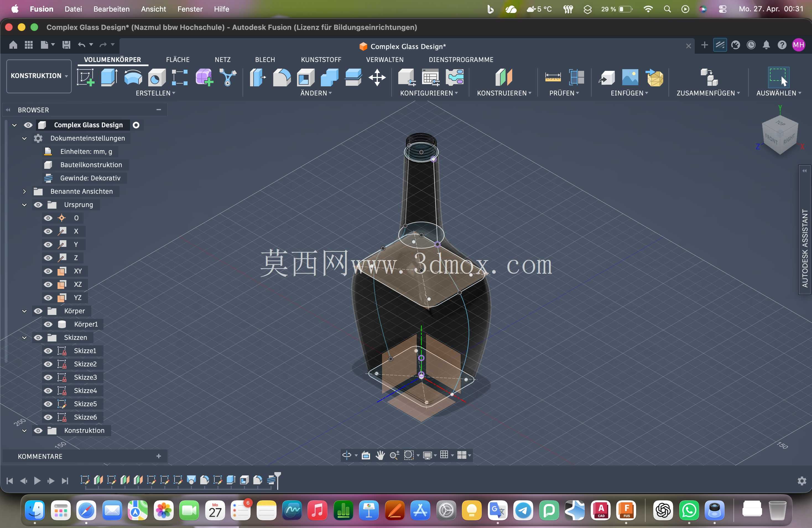The image size is (812, 528).
Task: Switch to the FLÄCHE tab
Action: [178, 60]
